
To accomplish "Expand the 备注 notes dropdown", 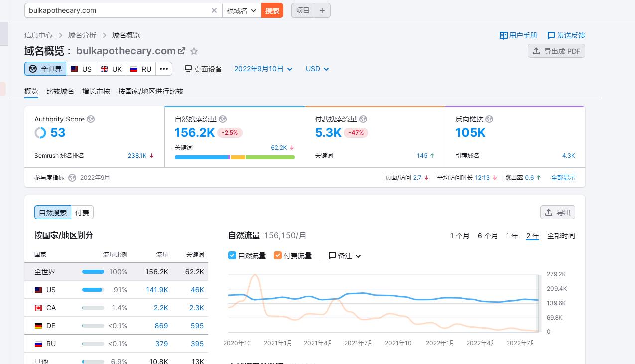I will click(345, 255).
